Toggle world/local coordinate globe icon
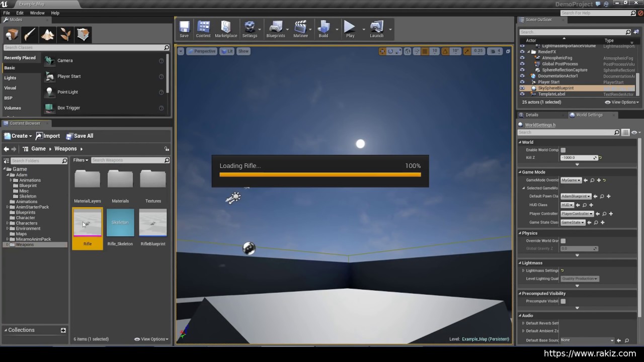Image resolution: width=644 pixels, height=362 pixels. (408, 51)
